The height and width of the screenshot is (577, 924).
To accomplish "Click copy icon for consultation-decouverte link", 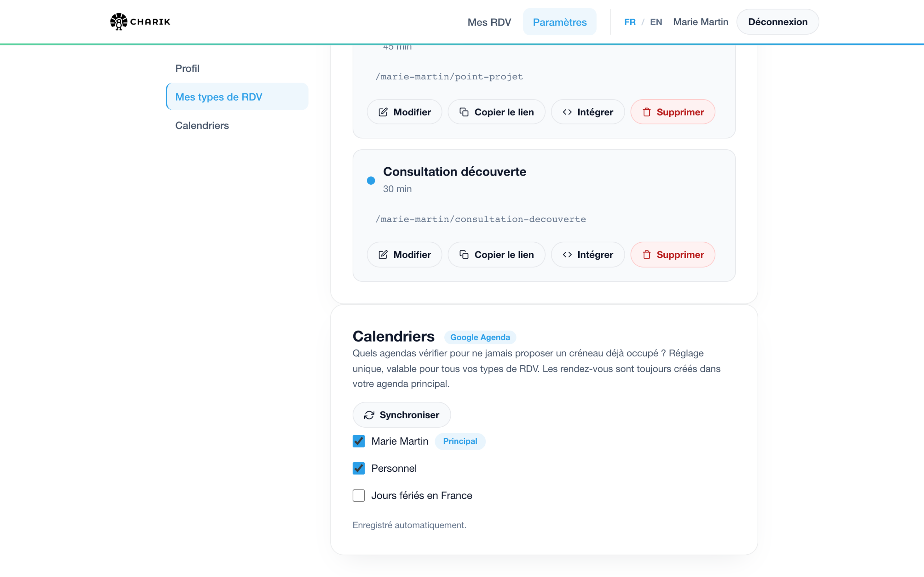I will [464, 255].
